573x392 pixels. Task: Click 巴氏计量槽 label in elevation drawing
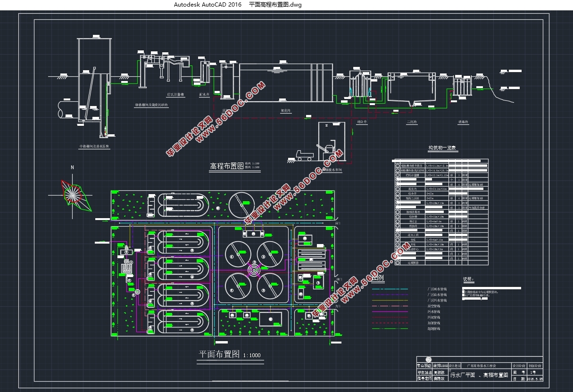175,95
